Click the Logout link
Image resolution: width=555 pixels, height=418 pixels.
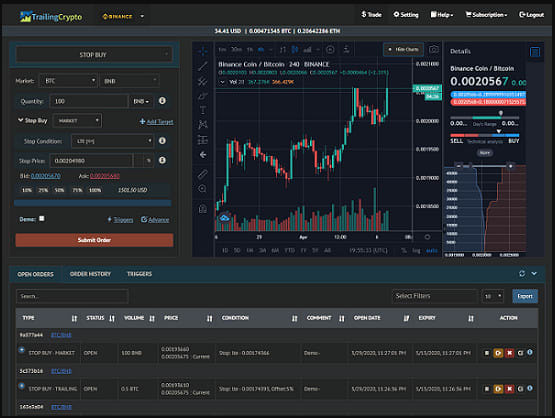coord(531,15)
